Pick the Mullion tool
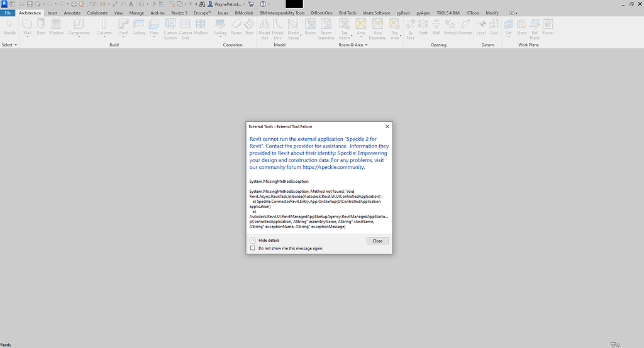 (201, 27)
